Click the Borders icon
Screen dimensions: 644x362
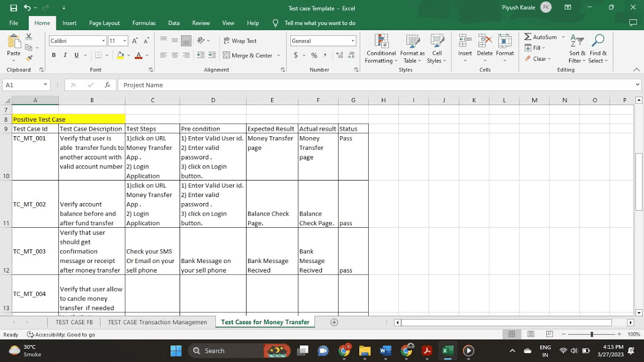(x=98, y=55)
